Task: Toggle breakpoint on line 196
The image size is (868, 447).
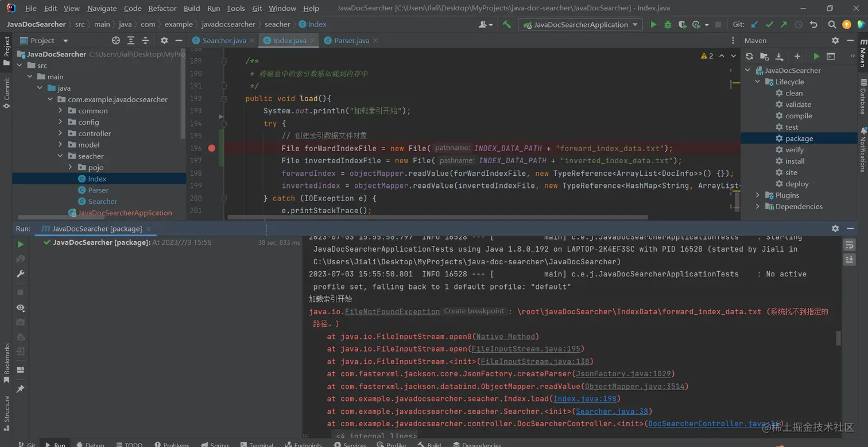Action: [212, 148]
